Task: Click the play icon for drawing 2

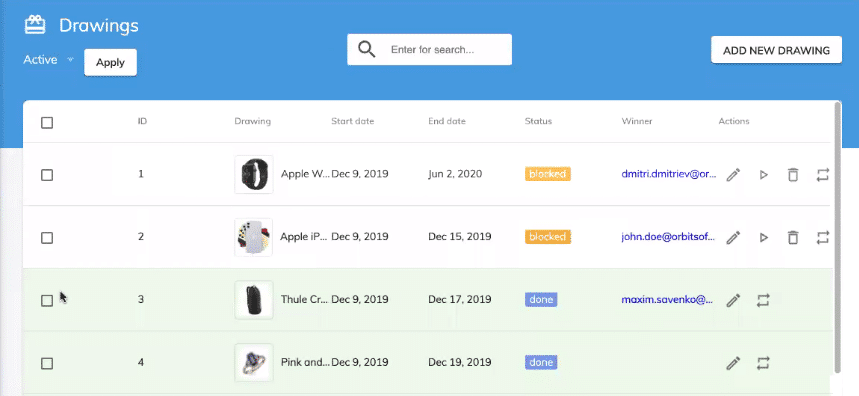Action: pos(763,237)
